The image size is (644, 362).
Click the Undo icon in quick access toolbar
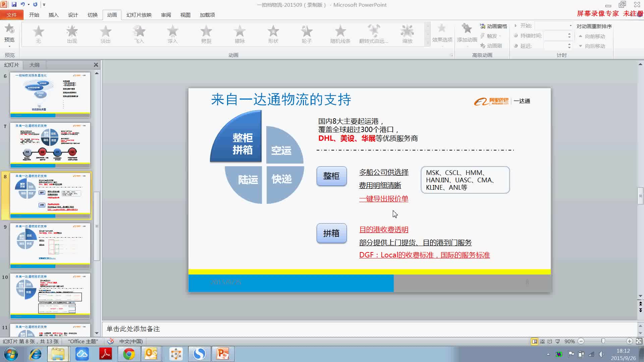(23, 5)
